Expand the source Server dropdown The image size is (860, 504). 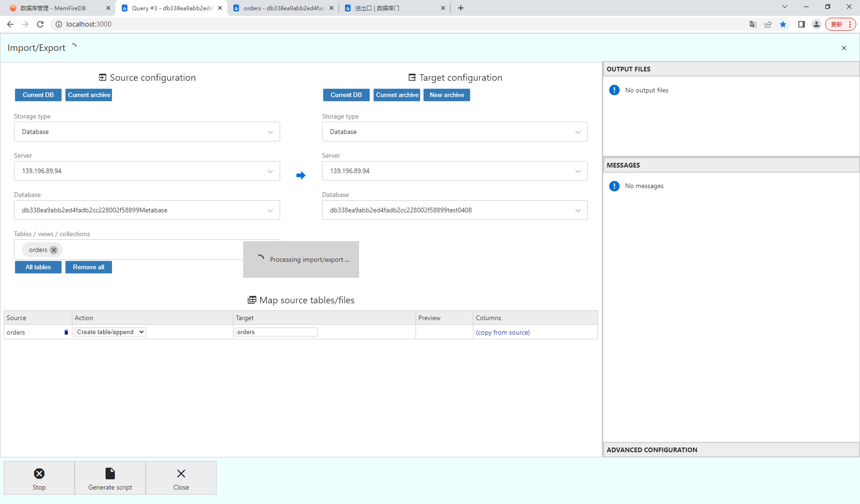point(147,171)
